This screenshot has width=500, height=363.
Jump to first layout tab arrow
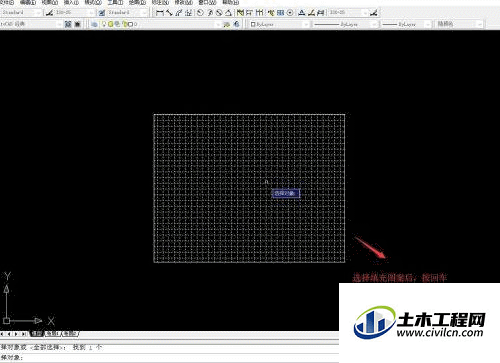point(3,334)
